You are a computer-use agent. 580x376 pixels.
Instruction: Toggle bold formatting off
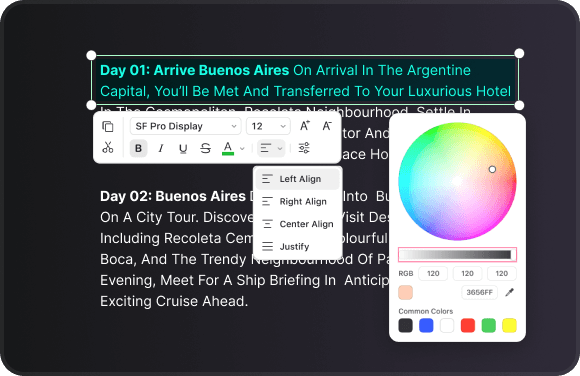(x=138, y=148)
